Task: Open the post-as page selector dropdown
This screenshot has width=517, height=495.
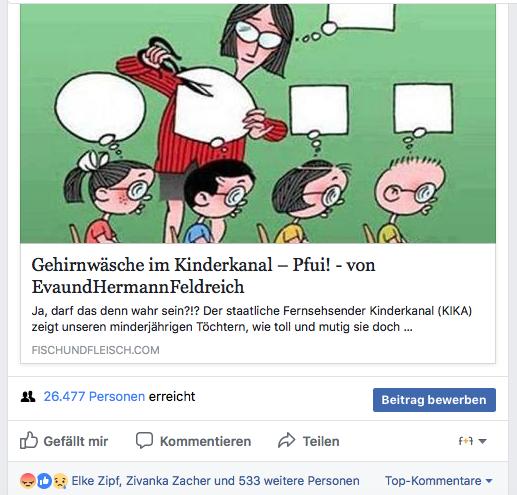Action: (473, 441)
